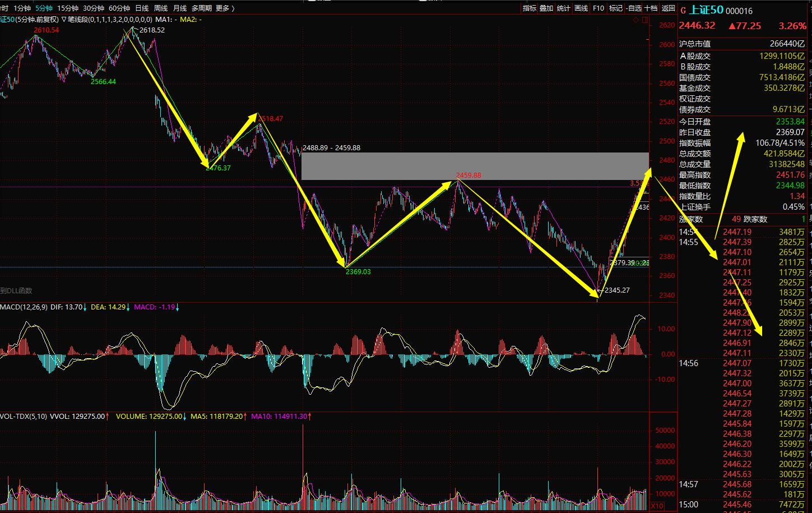The width and height of the screenshot is (812, 513).
Task: Click the 2459.88 peak price label
Action: click(468, 175)
